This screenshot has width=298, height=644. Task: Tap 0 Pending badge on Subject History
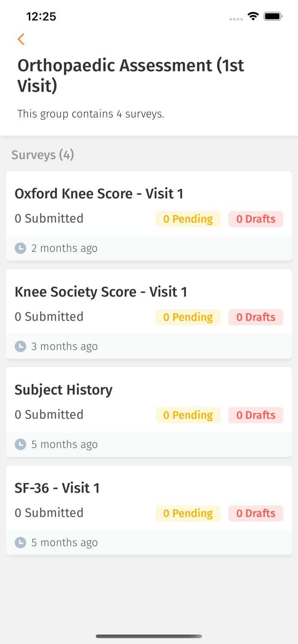click(188, 415)
